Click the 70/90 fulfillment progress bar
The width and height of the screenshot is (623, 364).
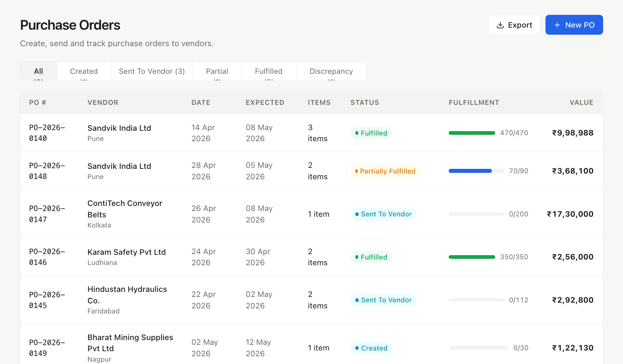pyautogui.click(x=476, y=171)
